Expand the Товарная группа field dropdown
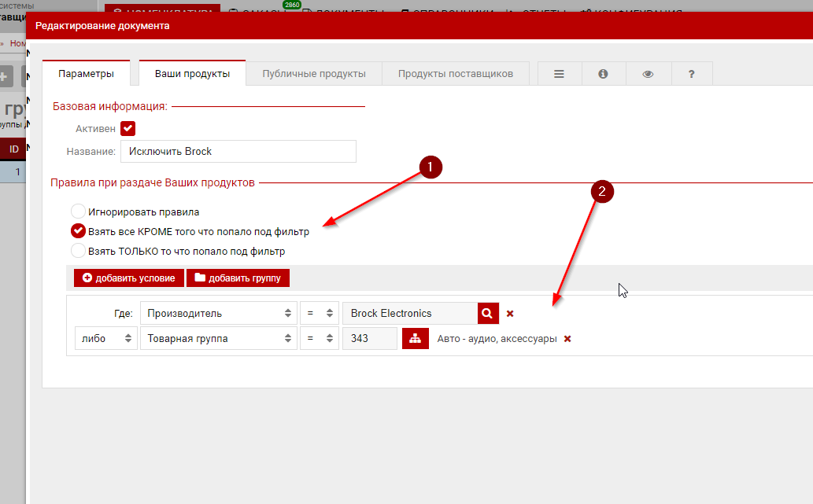813x504 pixels. tap(216, 338)
